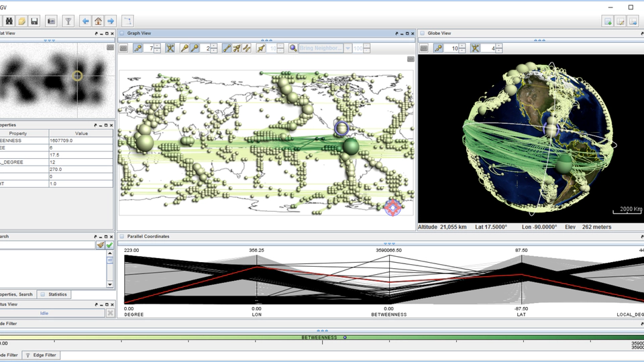Image resolution: width=644 pixels, height=362 pixels.
Task: Click search results scrollbar up arrow
Action: coord(109,253)
